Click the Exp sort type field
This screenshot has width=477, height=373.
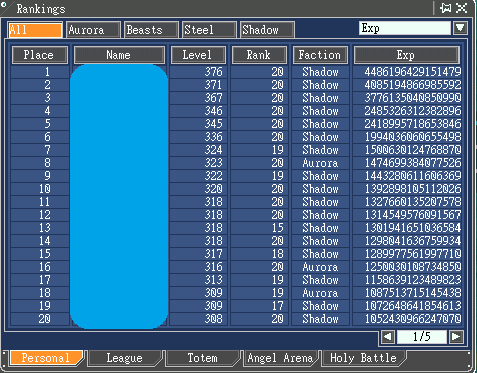coord(404,28)
